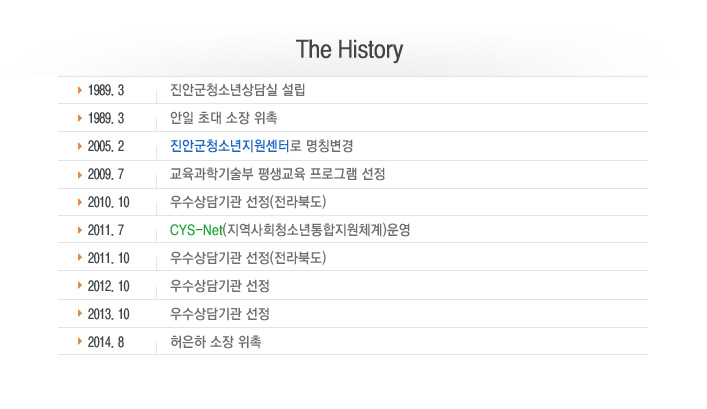
Task: Select the 교육과학기술부 평생교육 프로그램 선정 entry
Action: pos(278,174)
